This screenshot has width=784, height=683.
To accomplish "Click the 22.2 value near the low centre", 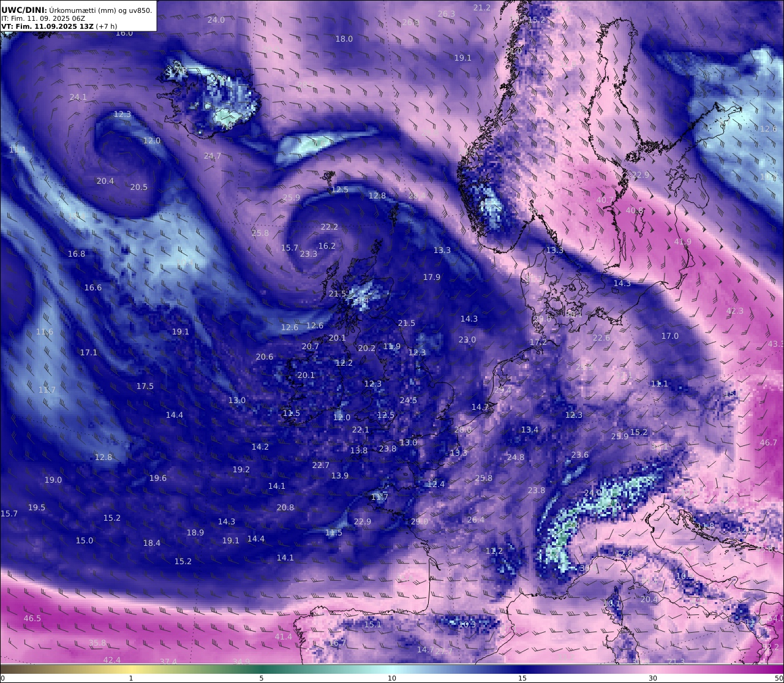I will click(x=330, y=227).
